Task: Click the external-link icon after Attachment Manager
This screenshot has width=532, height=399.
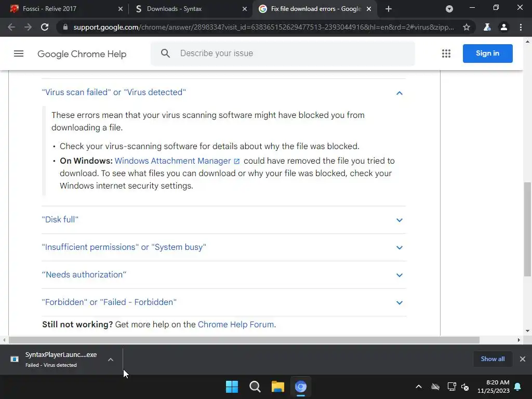Action: pos(237,162)
